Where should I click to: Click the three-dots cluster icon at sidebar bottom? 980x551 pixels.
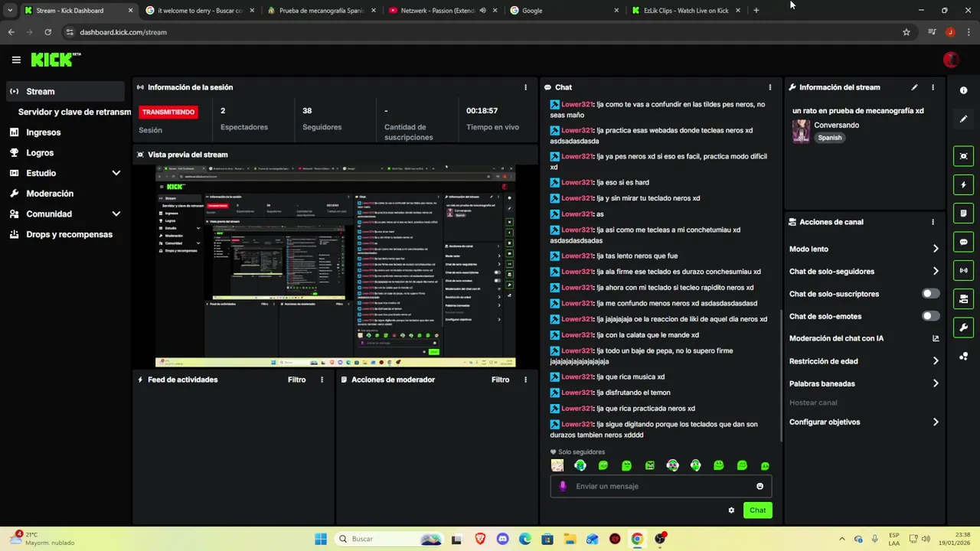963,357
